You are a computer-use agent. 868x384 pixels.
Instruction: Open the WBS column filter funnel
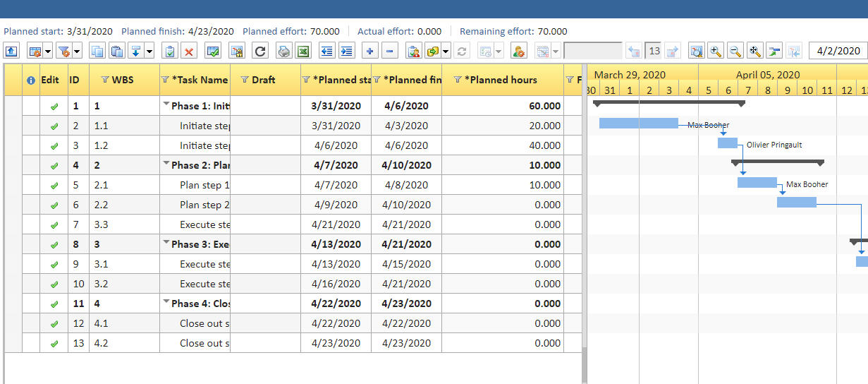pyautogui.click(x=105, y=80)
